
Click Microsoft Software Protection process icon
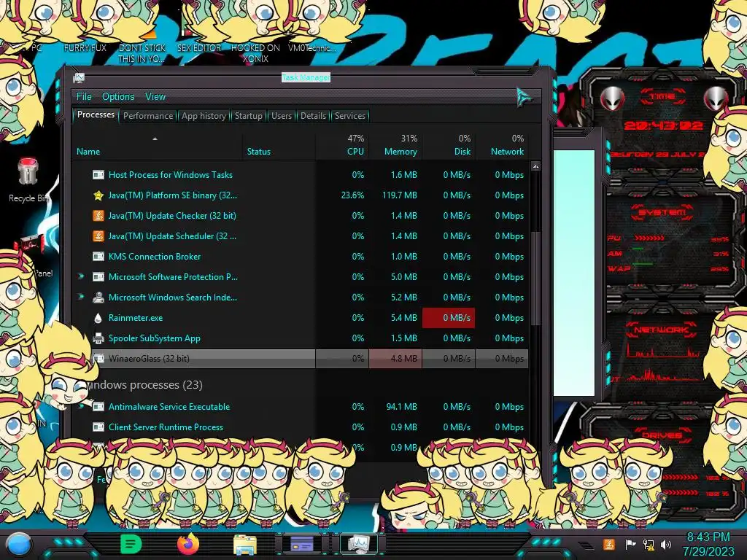(x=98, y=276)
